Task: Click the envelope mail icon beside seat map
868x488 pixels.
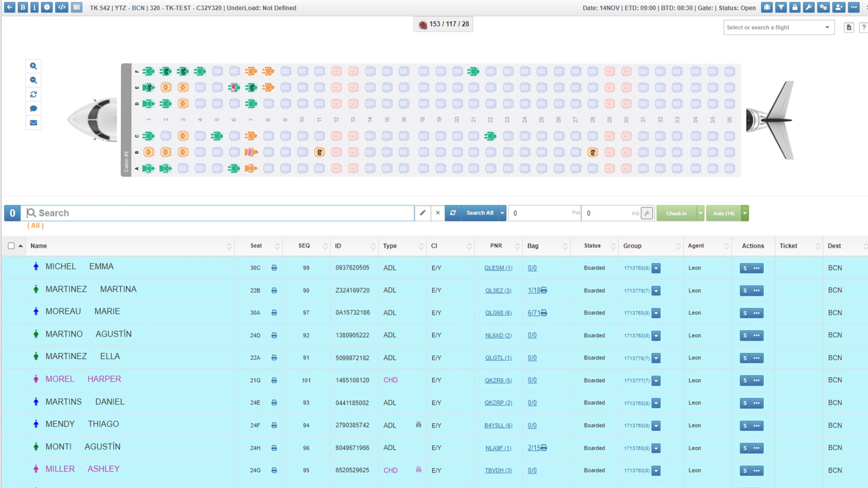Action: click(x=34, y=123)
